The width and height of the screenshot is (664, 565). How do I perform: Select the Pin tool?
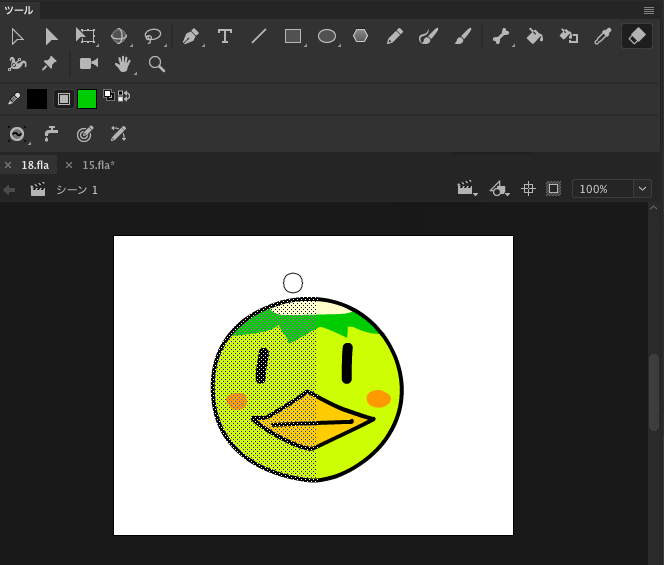[49, 64]
